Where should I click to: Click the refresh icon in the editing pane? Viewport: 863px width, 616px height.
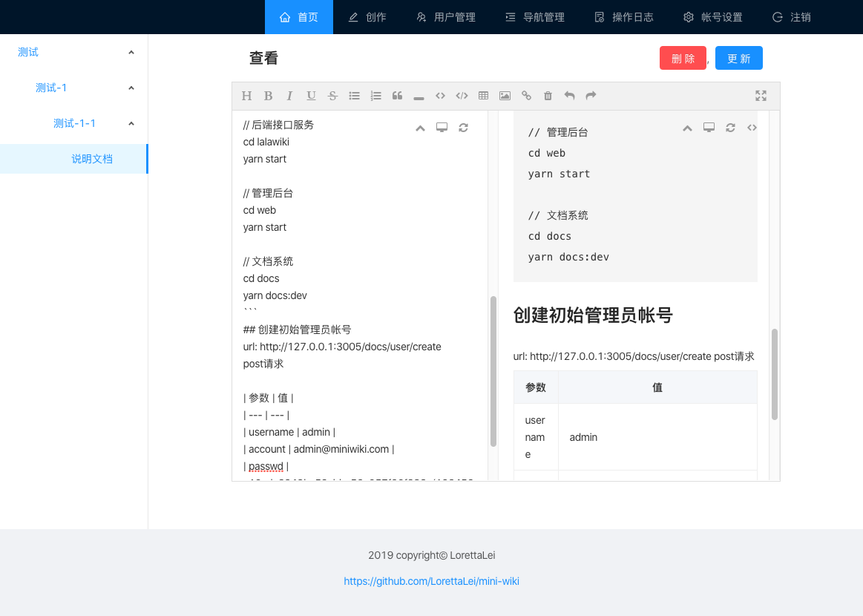[x=463, y=128]
